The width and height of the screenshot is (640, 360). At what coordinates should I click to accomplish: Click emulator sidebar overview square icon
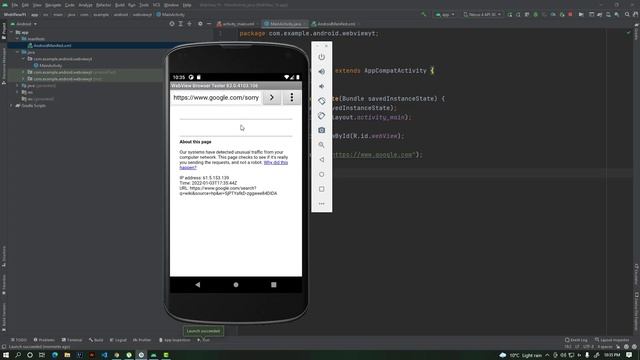pos(322,189)
